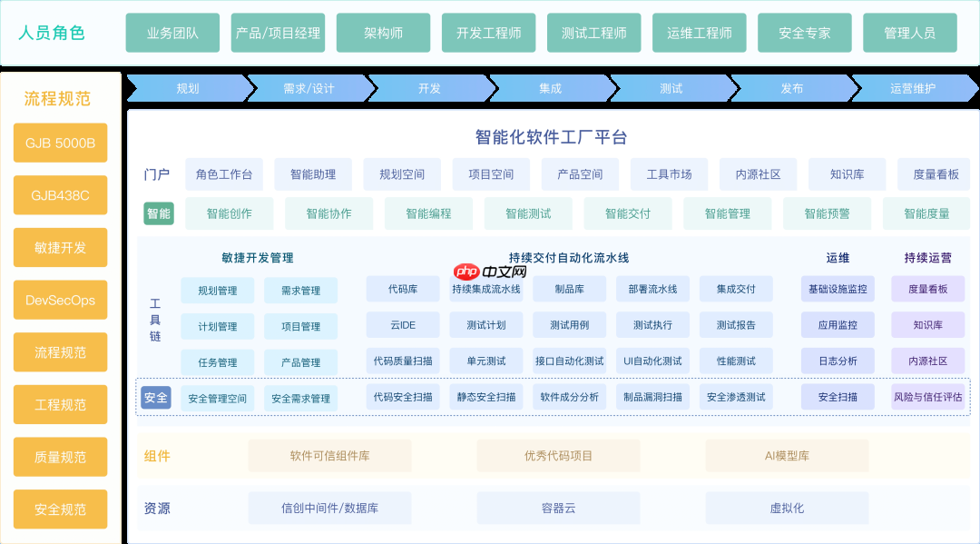The image size is (980, 544).
Task: Click the DevSecOps sidebar item
Action: point(60,300)
